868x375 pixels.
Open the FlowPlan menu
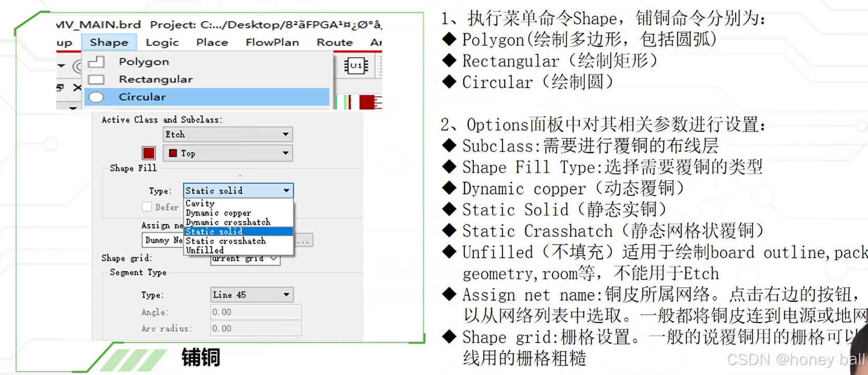(x=272, y=42)
